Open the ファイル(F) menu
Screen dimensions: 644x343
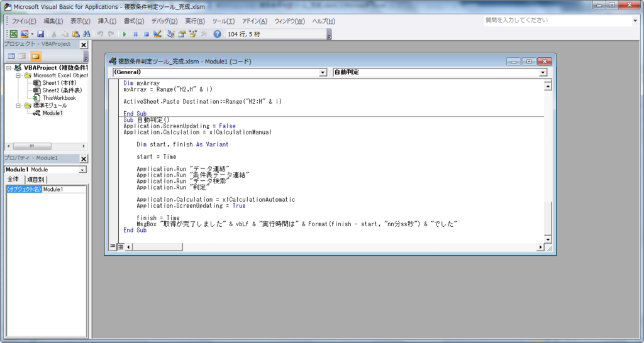pyautogui.click(x=24, y=21)
